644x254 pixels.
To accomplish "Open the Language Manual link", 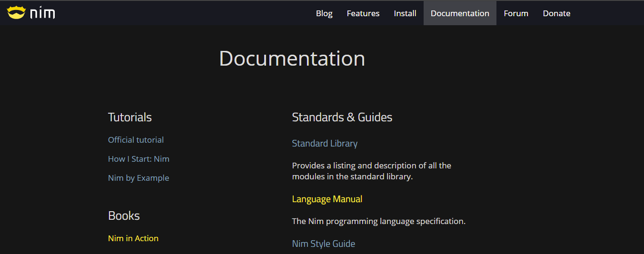I will [327, 199].
